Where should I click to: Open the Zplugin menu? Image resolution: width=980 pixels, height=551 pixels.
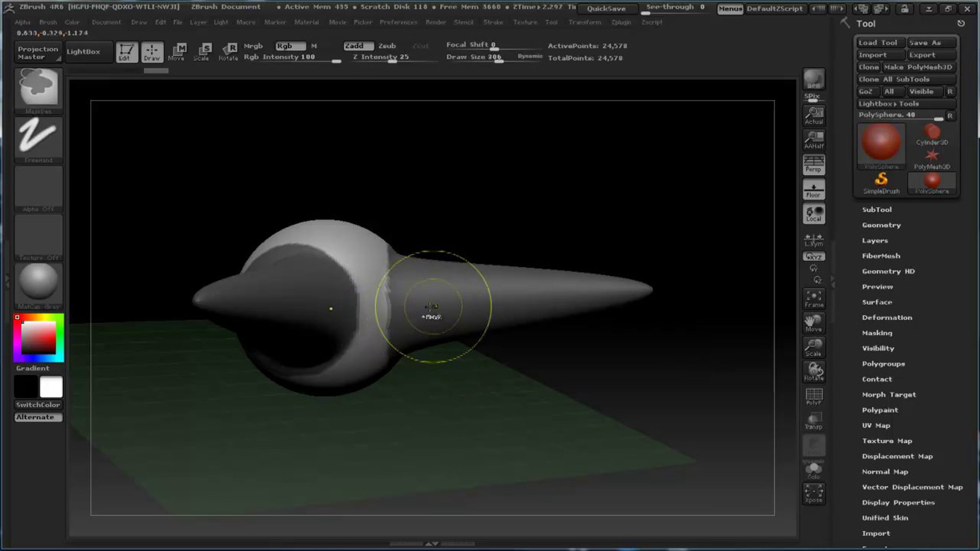[x=621, y=22]
